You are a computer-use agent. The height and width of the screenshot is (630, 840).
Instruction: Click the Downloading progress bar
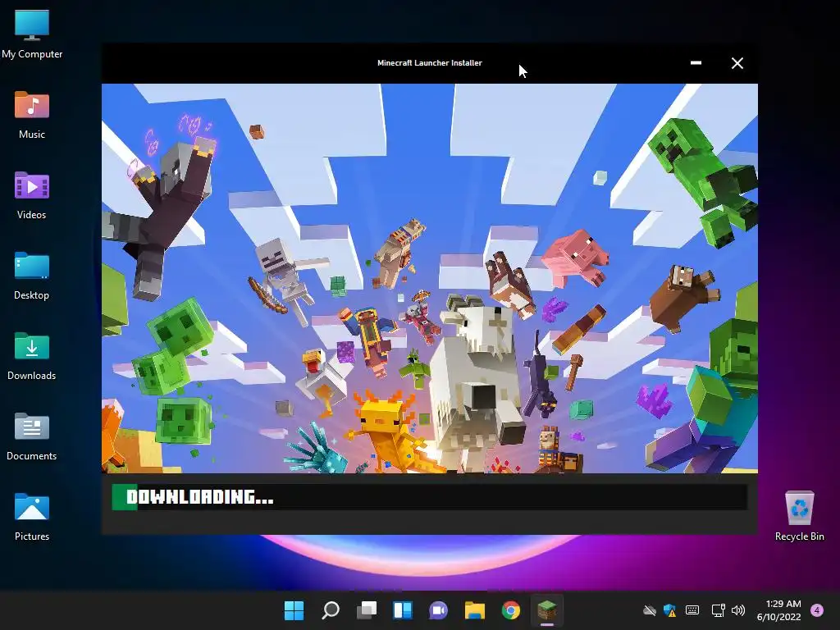click(430, 498)
